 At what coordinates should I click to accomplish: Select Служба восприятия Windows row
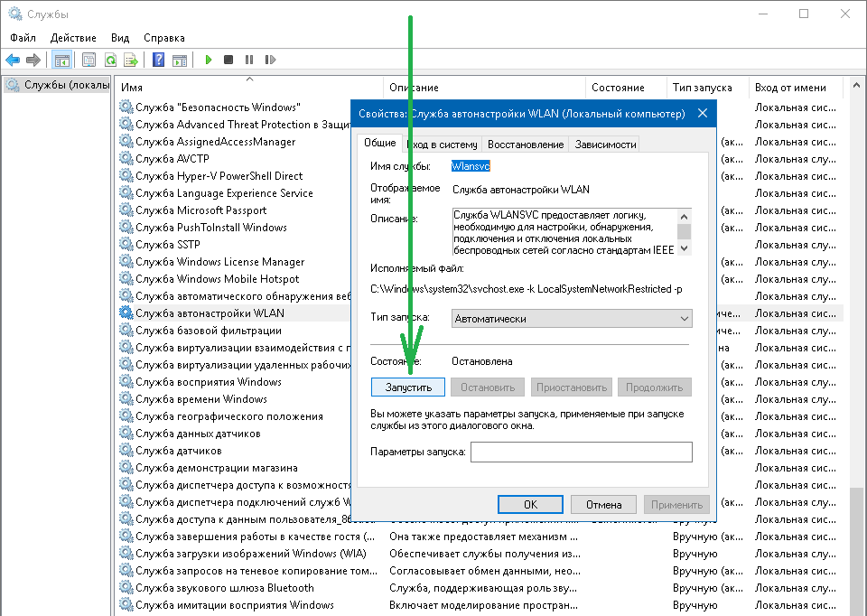pos(209,381)
